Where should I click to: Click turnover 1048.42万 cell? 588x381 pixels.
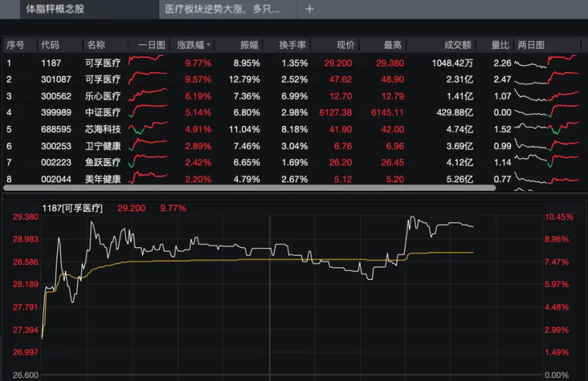click(452, 63)
